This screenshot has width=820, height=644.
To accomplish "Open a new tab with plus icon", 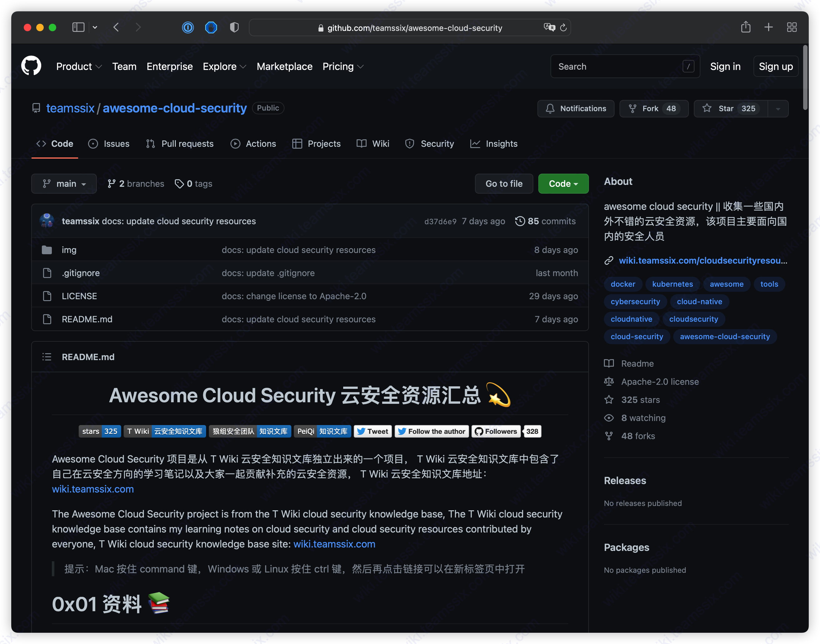I will (768, 27).
